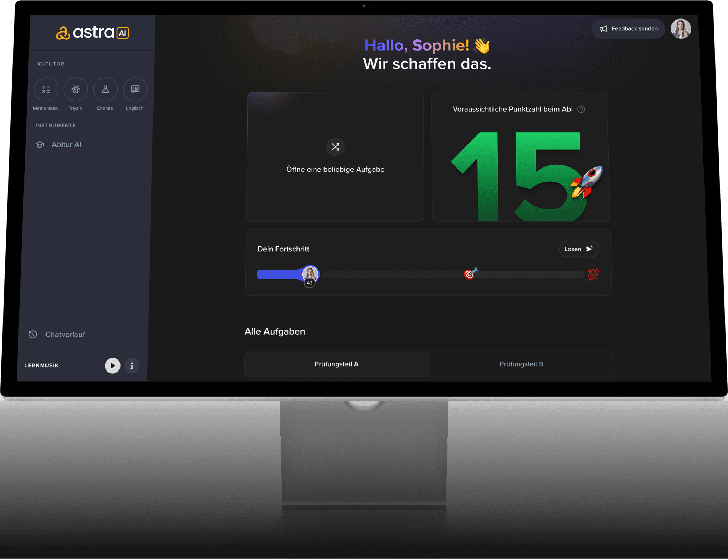The height and width of the screenshot is (560, 728).
Task: Click the 100 points emoji at bar end
Action: point(593,274)
